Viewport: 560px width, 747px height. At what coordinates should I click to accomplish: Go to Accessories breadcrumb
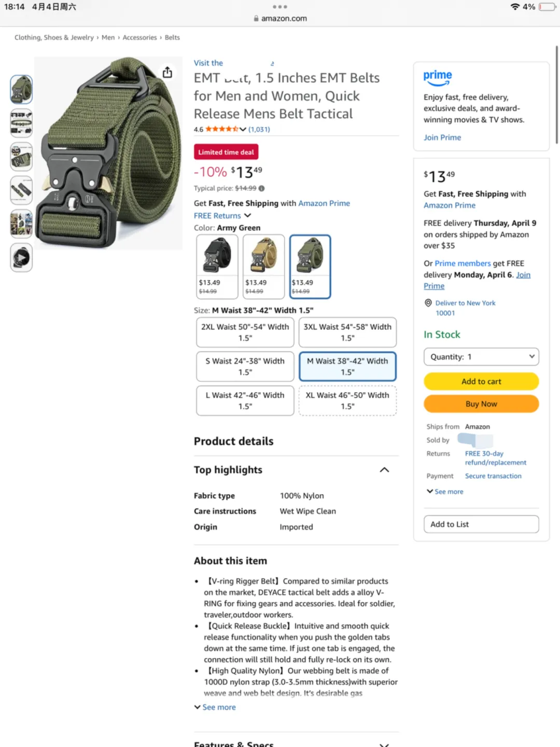pos(139,37)
